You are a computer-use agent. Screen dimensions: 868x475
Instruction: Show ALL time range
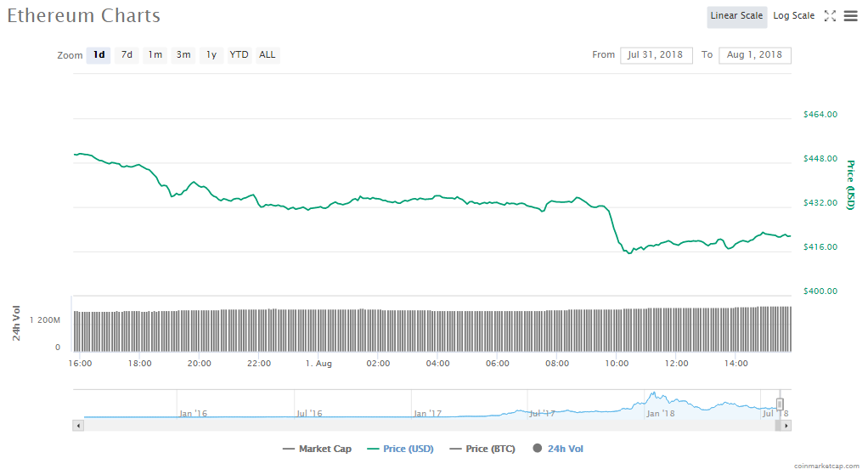(268, 55)
